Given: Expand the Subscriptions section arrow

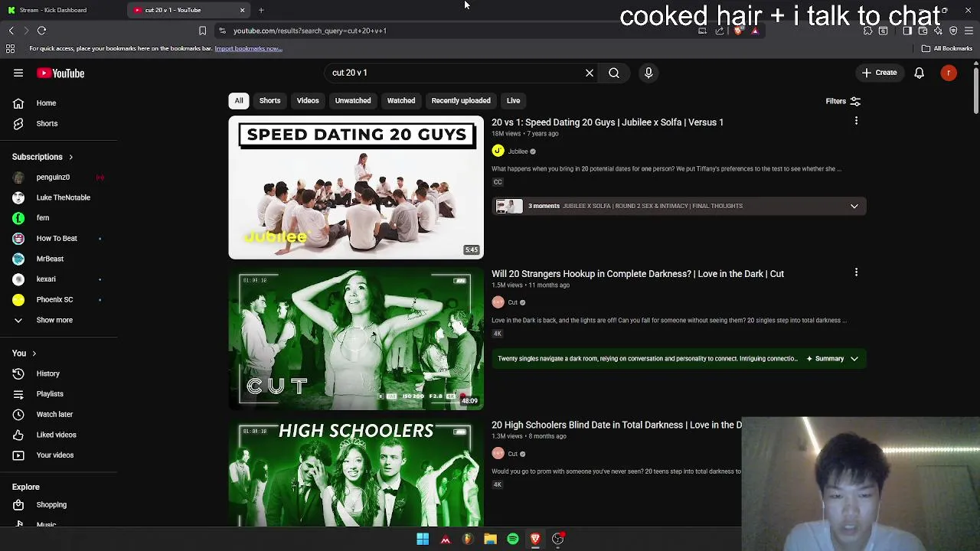Looking at the screenshot, I should point(70,157).
